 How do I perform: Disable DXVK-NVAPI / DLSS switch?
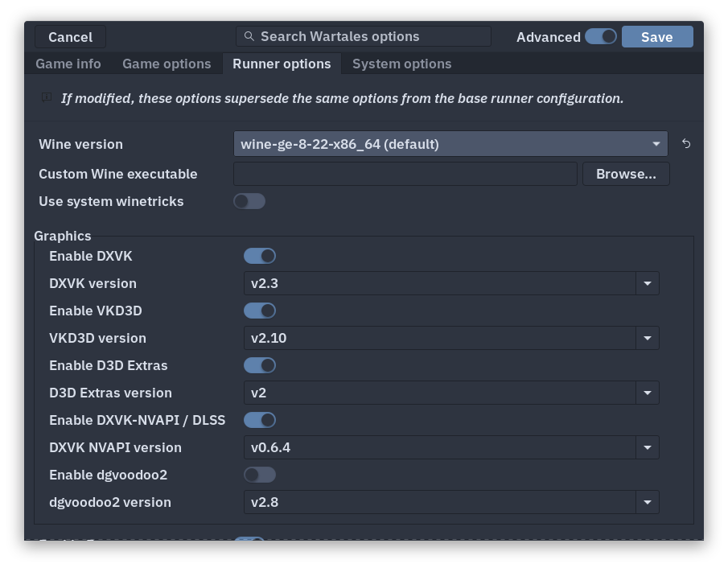click(x=260, y=420)
